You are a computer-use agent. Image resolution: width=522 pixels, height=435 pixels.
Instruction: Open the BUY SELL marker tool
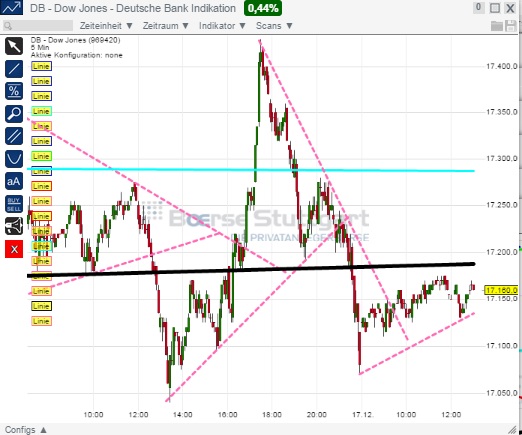click(14, 204)
